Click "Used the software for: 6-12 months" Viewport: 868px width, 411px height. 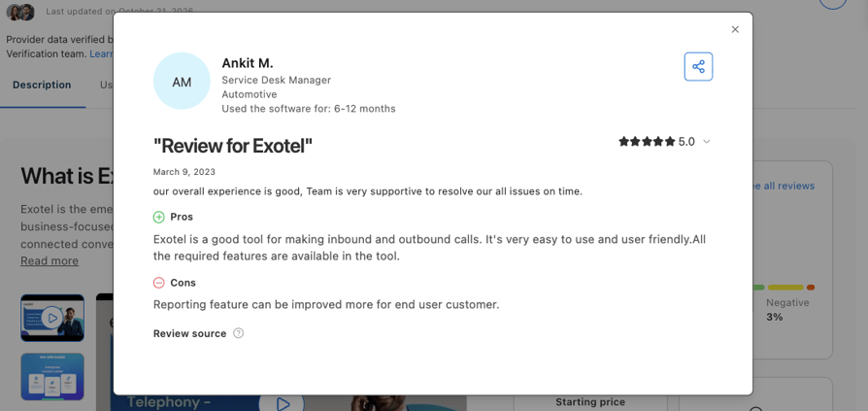[309, 109]
